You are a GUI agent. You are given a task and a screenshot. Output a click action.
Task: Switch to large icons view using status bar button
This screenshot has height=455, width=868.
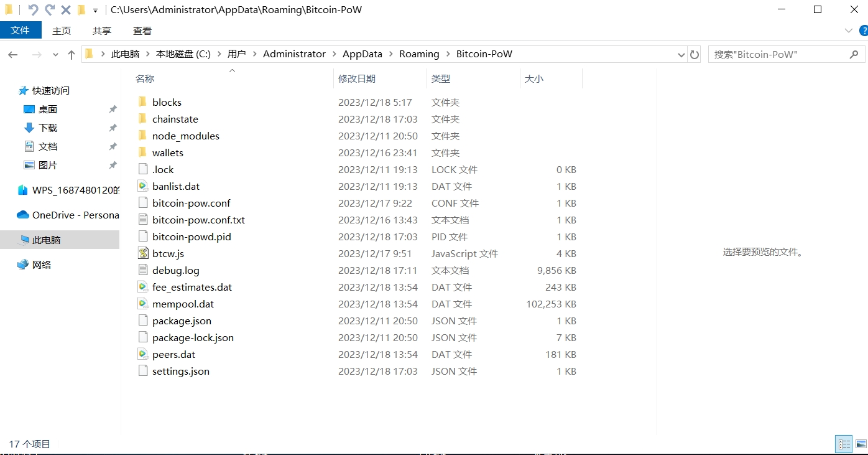[x=860, y=444]
